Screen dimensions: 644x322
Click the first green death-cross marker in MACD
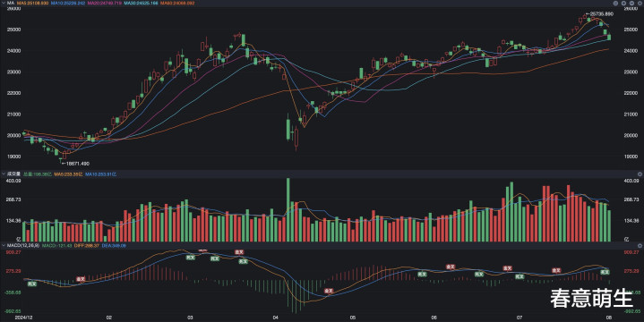31,284
